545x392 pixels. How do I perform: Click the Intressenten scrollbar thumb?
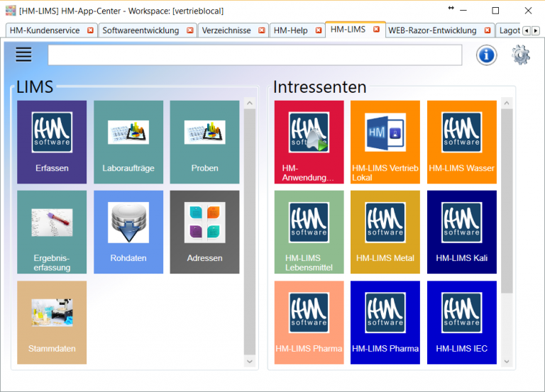coord(507,201)
